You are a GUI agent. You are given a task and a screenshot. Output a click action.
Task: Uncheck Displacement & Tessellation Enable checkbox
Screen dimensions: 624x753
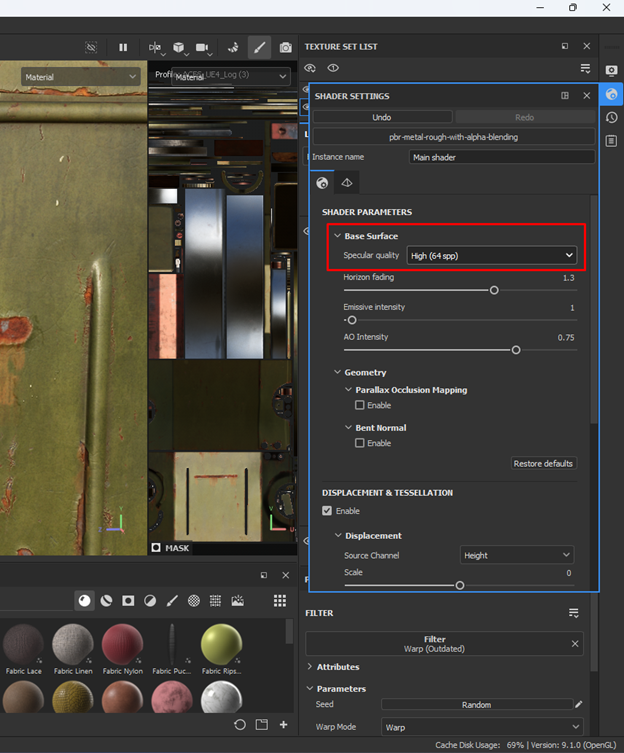(x=327, y=511)
